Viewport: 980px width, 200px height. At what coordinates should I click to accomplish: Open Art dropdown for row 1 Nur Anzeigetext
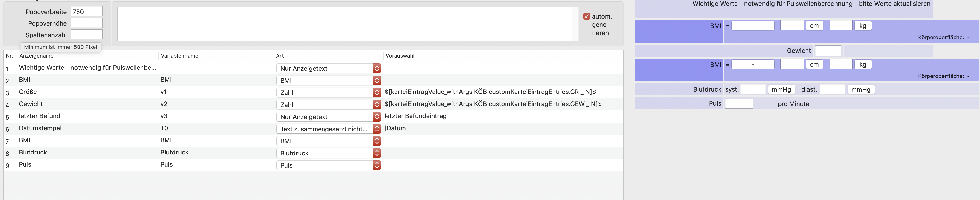click(x=328, y=69)
